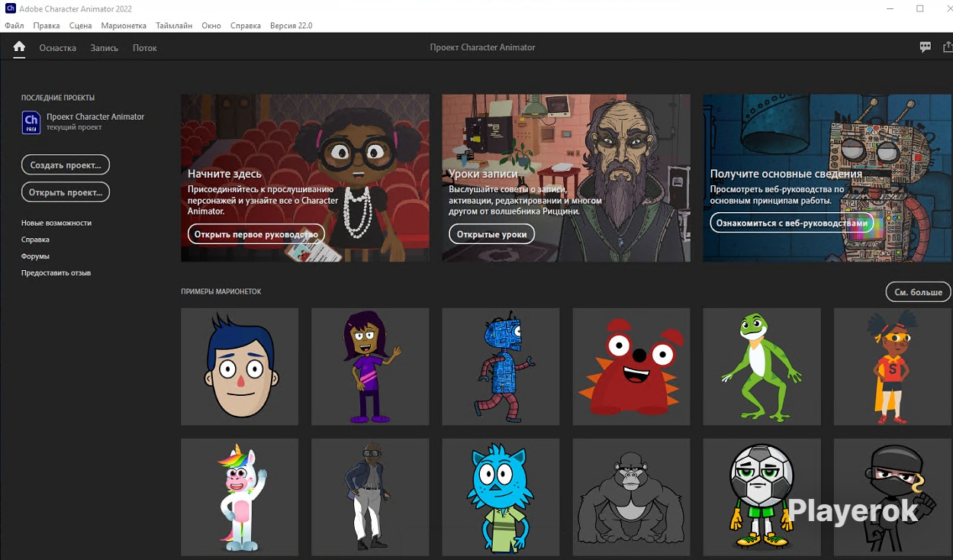Open the Проект Character Animator recent project icon
Image resolution: width=953 pixels, height=560 pixels.
point(31,122)
